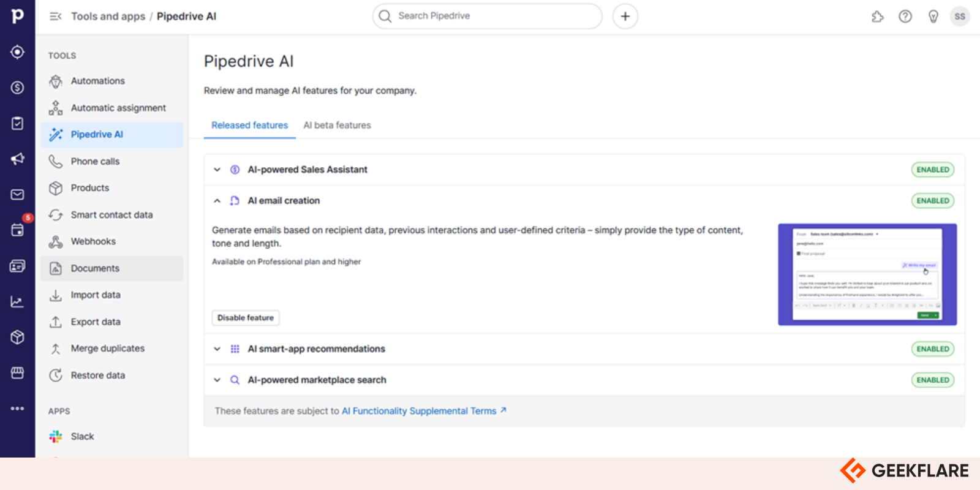Expand the AI-powered Sales Assistant row
This screenshot has width=980, height=490.
(217, 170)
